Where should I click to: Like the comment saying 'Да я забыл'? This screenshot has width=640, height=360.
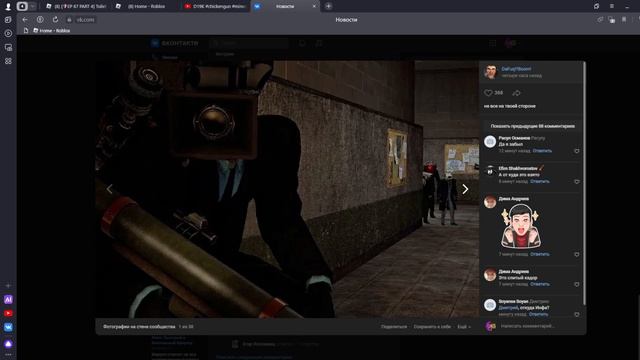(577, 151)
